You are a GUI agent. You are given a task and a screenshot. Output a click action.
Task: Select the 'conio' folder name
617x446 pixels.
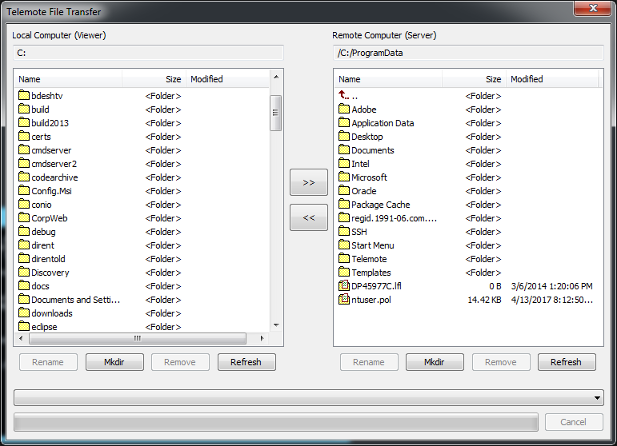41,204
